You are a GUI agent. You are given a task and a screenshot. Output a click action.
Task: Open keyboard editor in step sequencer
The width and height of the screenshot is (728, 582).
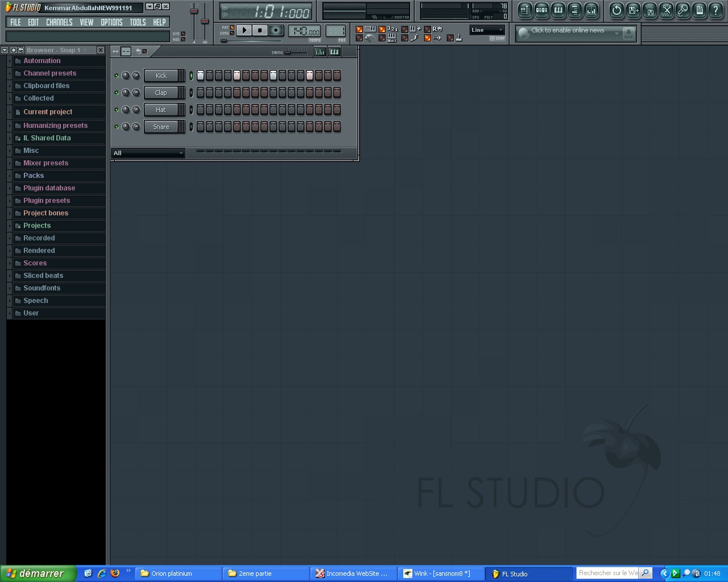click(x=334, y=52)
